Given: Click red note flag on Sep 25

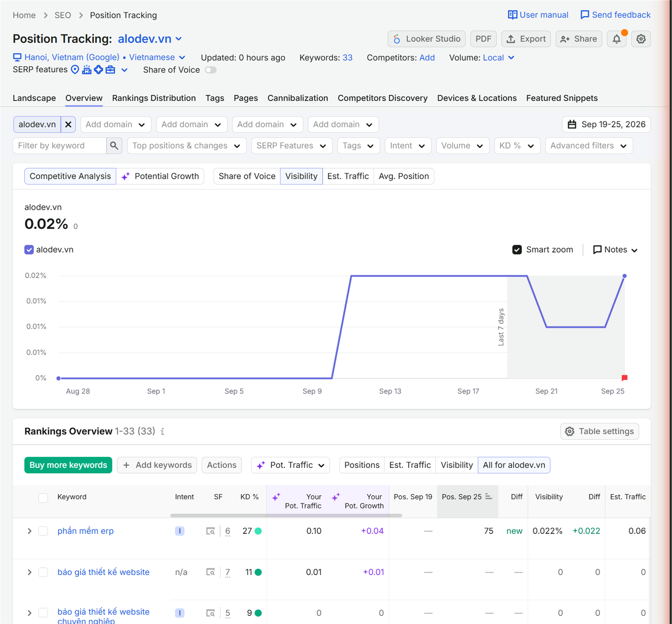Looking at the screenshot, I should (x=624, y=378).
